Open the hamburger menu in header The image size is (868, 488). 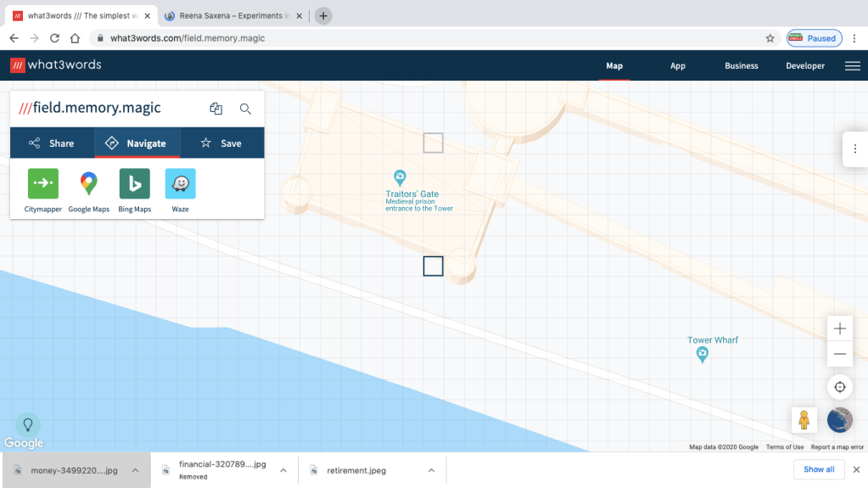point(852,66)
